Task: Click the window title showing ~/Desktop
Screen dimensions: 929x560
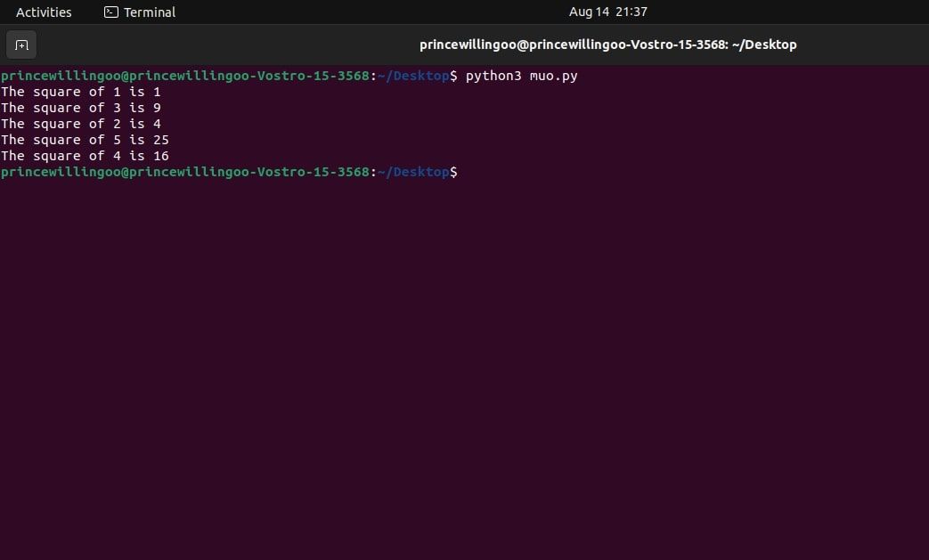Action: click(607, 44)
